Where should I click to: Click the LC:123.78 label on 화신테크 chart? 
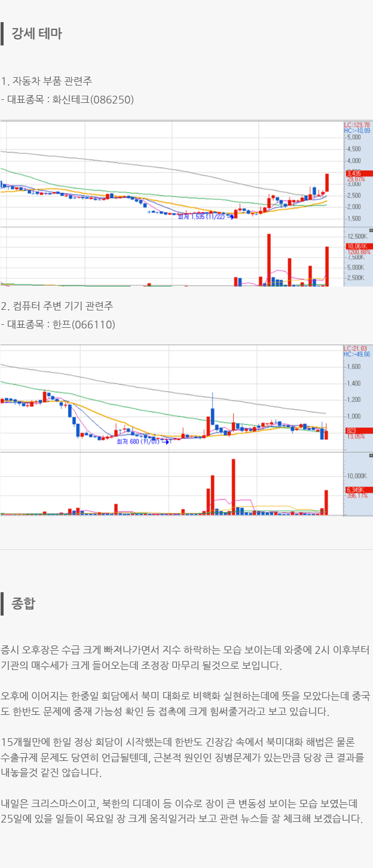(357, 124)
